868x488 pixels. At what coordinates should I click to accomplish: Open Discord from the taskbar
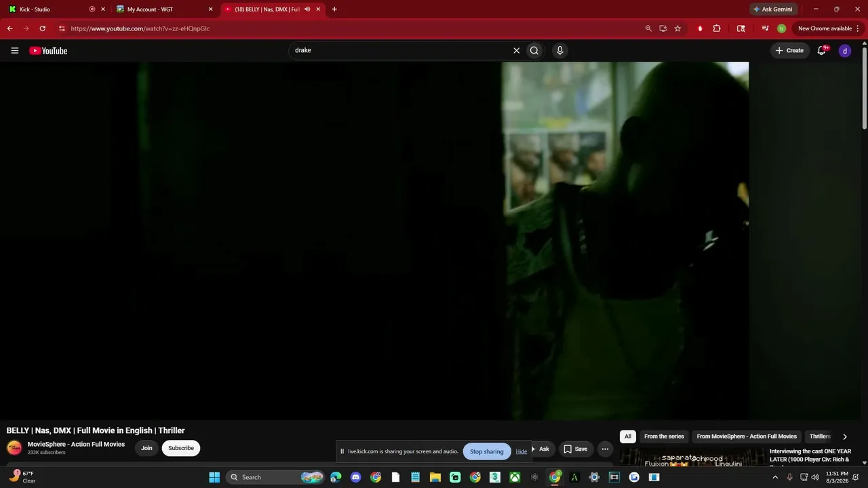(x=356, y=477)
